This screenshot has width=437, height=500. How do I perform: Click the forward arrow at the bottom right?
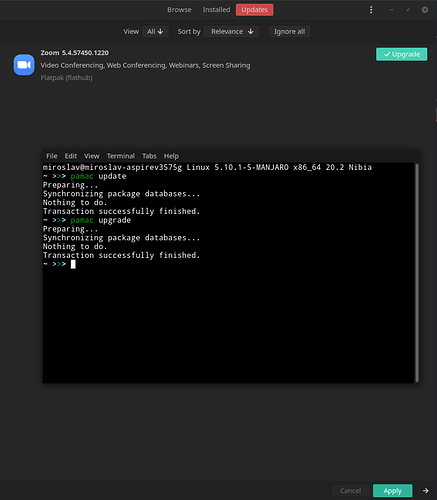(x=426, y=491)
